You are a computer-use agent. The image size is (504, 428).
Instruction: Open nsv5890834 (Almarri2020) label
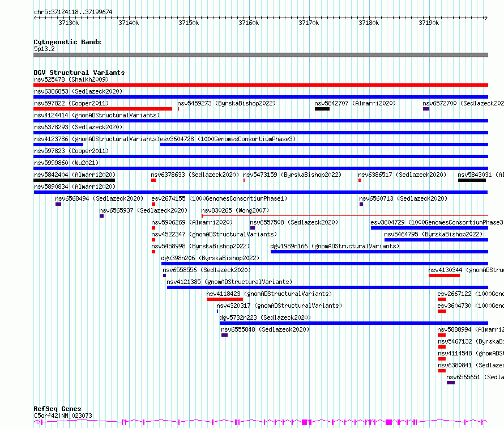75,187
